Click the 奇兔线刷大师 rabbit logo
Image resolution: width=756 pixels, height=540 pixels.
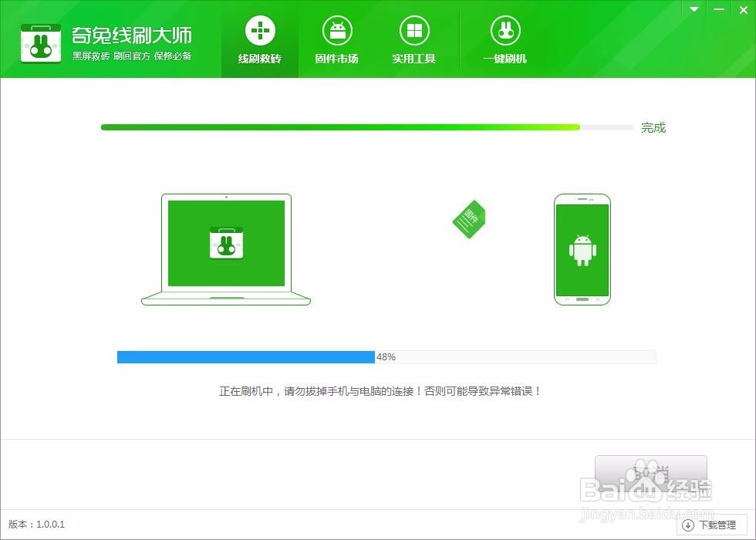point(41,43)
